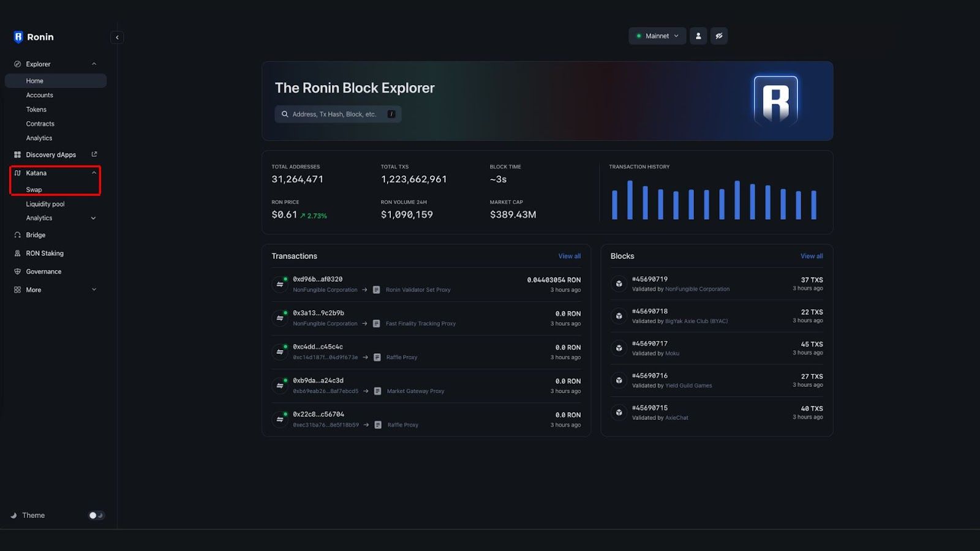Open AxieChat validator link
The image size is (980, 551).
click(x=677, y=418)
